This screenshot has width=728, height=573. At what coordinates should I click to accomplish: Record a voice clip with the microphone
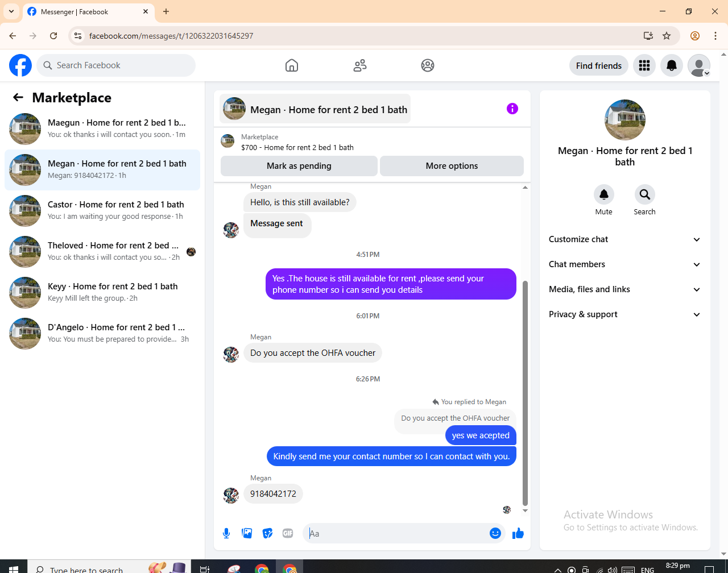226,533
